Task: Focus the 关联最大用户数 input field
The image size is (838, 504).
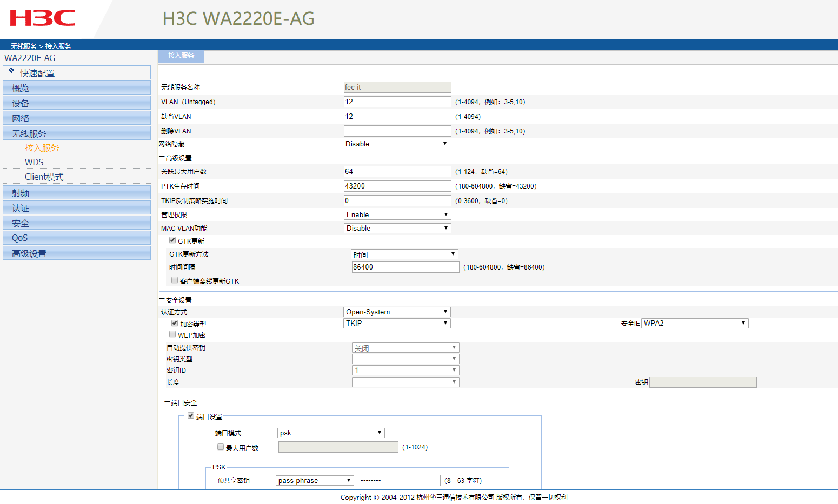Action: coord(397,171)
